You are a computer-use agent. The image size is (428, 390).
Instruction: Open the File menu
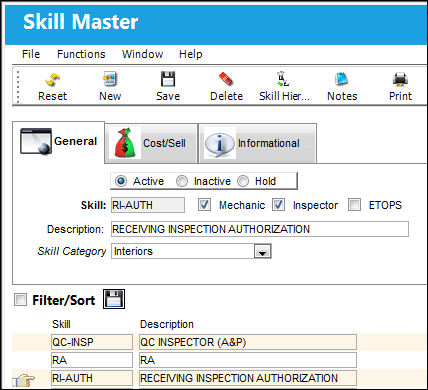[31, 54]
